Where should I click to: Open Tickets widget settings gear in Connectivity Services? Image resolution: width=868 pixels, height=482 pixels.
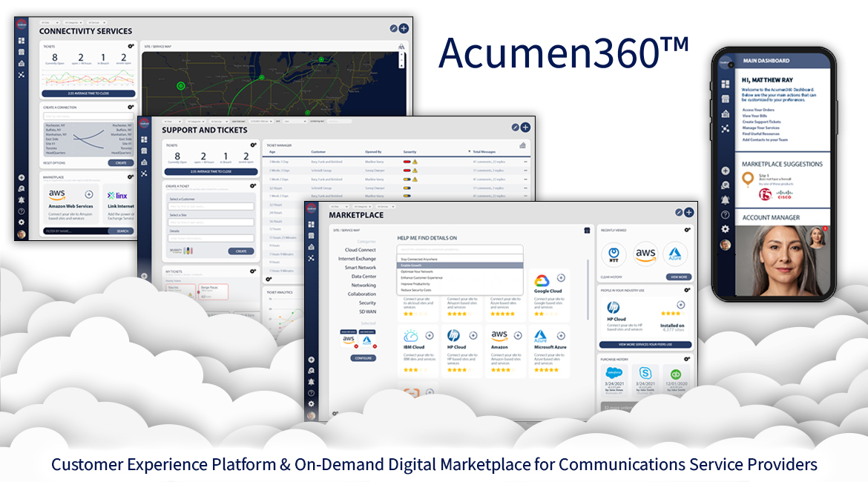tap(131, 47)
